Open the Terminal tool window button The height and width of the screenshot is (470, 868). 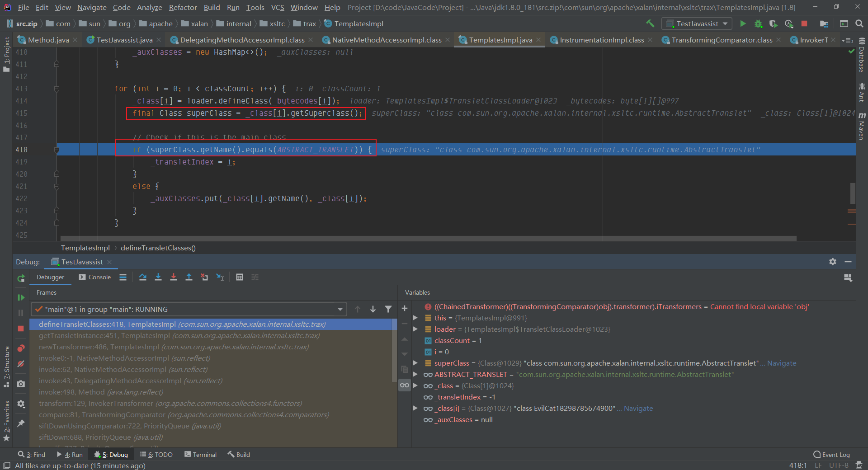[x=200, y=455]
